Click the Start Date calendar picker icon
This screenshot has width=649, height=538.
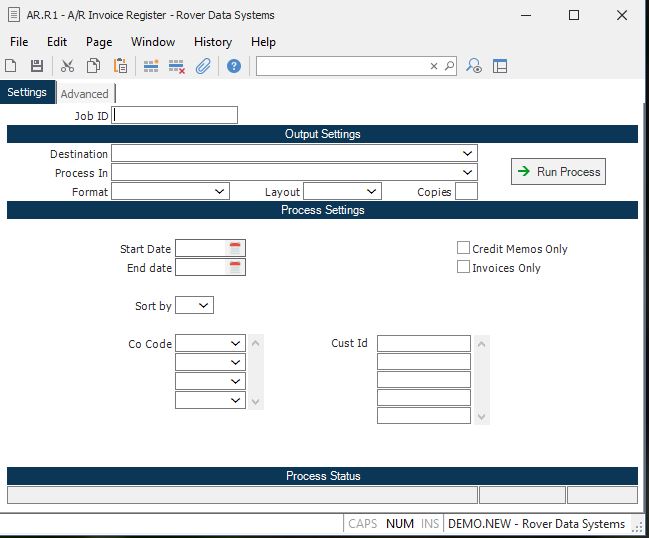[236, 248]
